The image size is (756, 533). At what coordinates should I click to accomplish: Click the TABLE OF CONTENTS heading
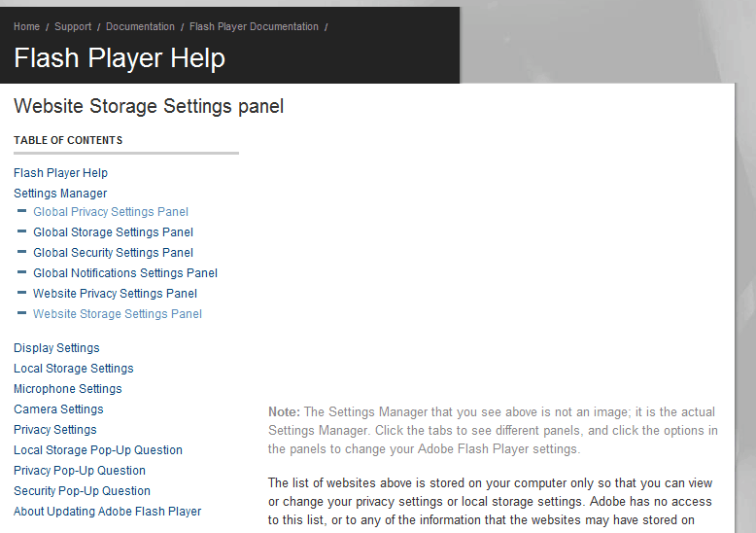pyautogui.click(x=68, y=140)
